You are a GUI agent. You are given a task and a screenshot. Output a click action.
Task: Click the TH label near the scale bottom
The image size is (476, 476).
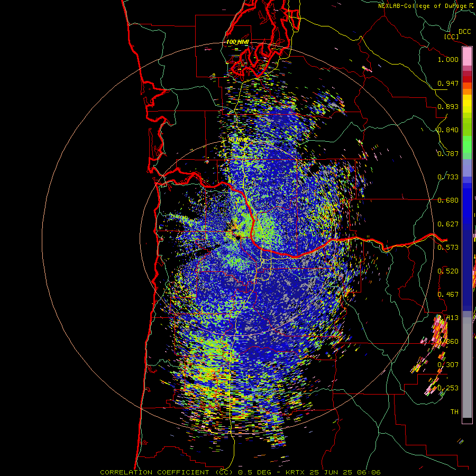[454, 411]
